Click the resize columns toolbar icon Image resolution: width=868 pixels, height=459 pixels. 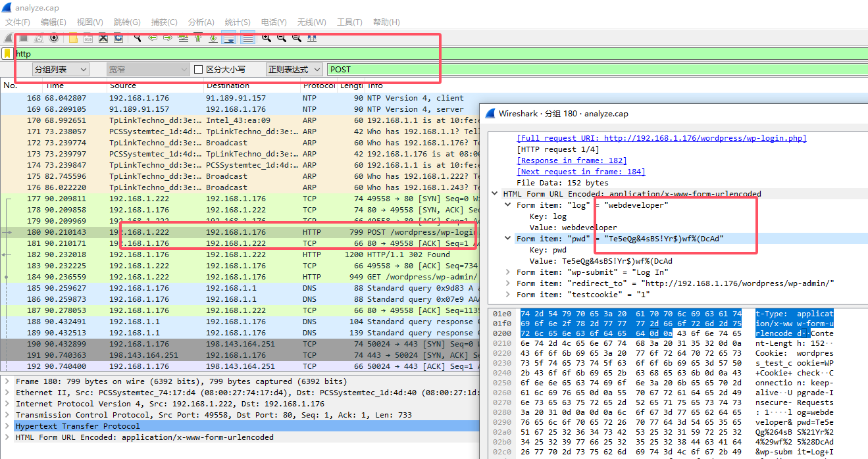(x=312, y=38)
